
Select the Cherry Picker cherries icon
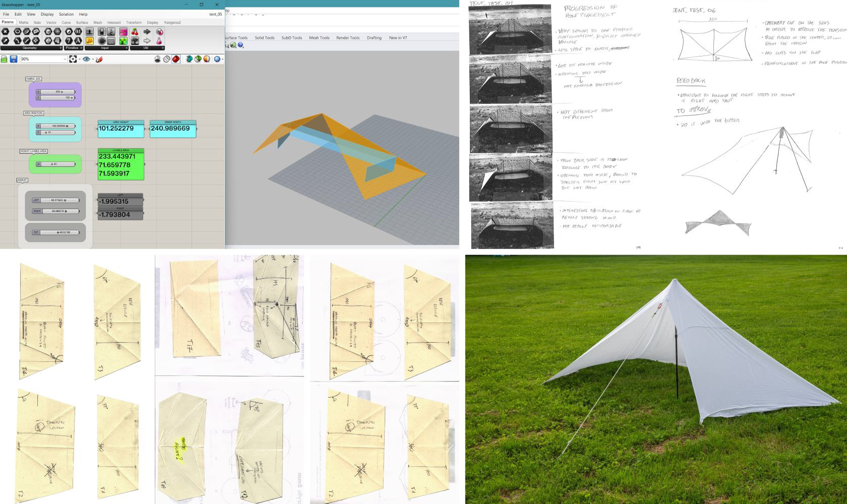pyautogui.click(x=135, y=32)
